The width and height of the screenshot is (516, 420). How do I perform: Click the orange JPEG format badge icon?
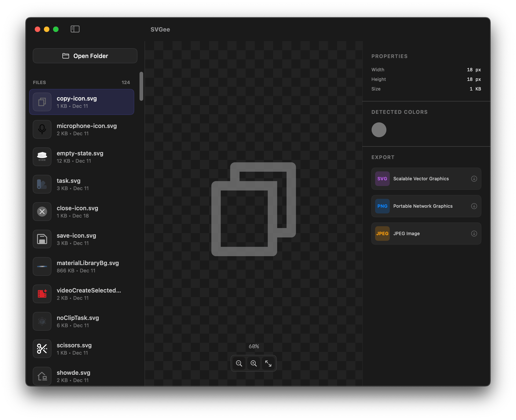[382, 234]
